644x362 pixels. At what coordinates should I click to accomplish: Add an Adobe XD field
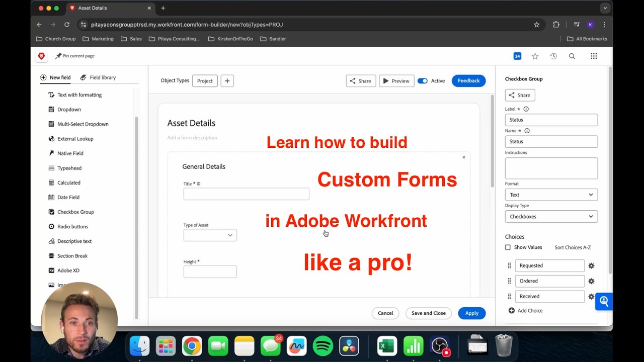tap(63, 270)
